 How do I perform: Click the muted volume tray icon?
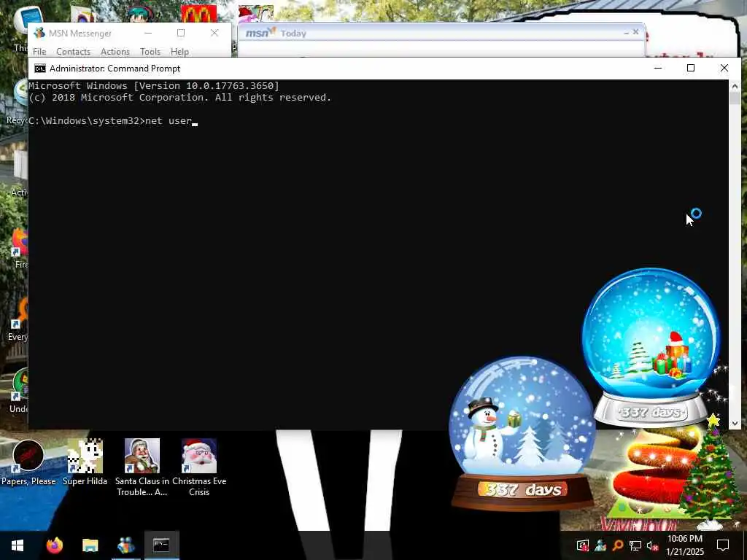(652, 545)
